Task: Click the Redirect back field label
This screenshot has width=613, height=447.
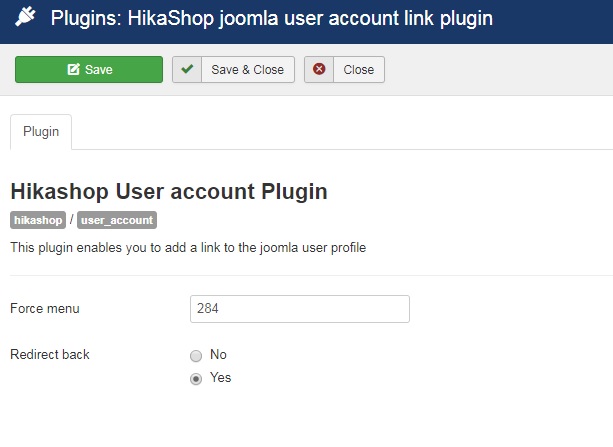Action: tap(50, 355)
